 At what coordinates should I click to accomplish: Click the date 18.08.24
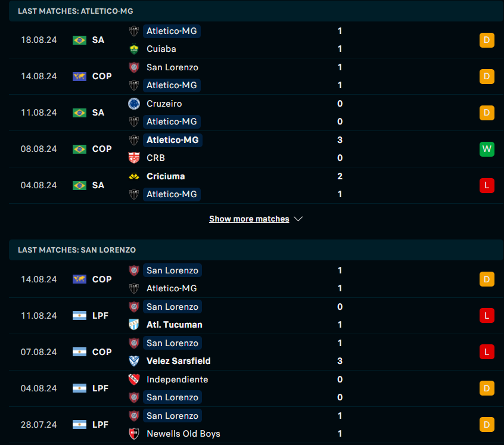(x=39, y=40)
